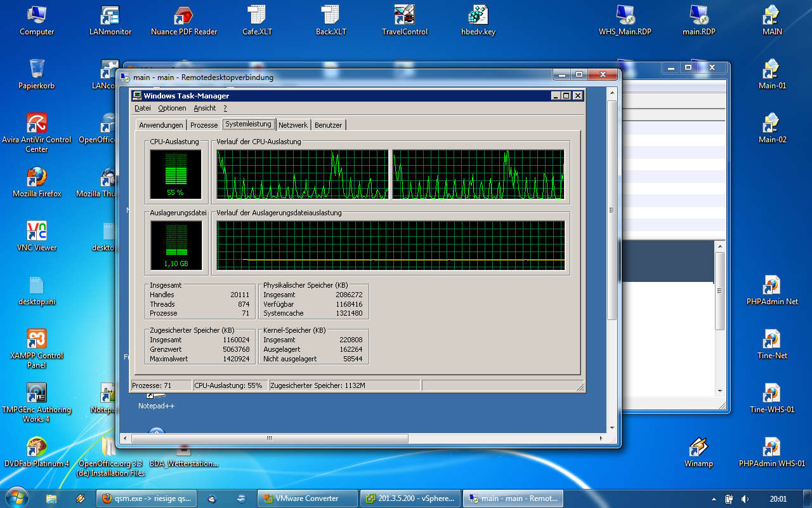Screen dimensions: 812x508
Task: Switch to qsm.exe Firefox taskbar window
Action: tap(147, 498)
